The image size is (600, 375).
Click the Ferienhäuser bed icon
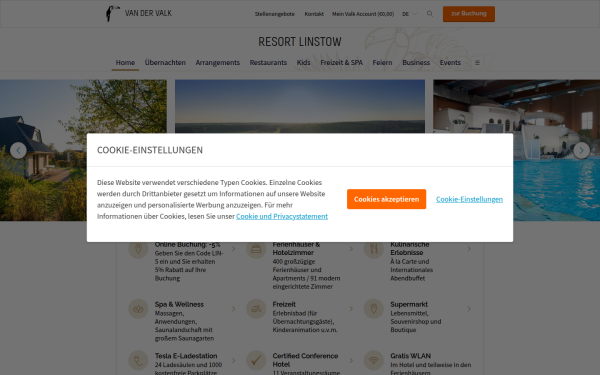click(256, 249)
